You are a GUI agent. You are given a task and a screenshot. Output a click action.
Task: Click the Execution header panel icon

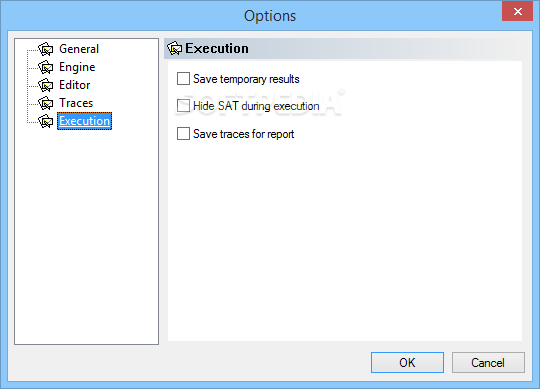coord(175,48)
